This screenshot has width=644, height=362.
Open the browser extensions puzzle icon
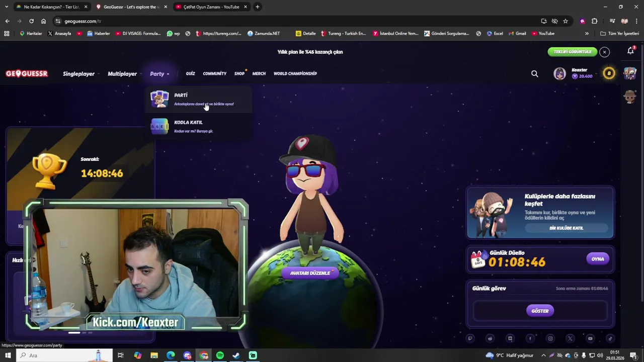[594, 21]
